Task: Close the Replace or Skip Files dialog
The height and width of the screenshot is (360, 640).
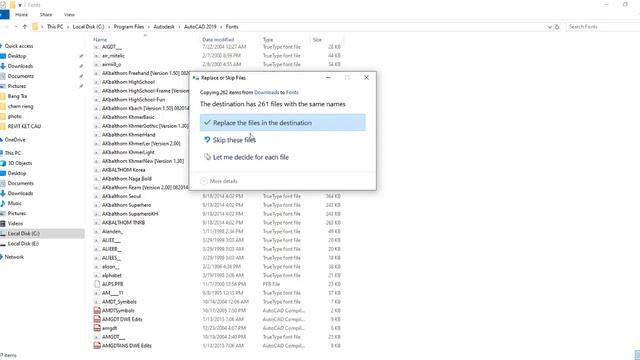Action: coord(366,78)
